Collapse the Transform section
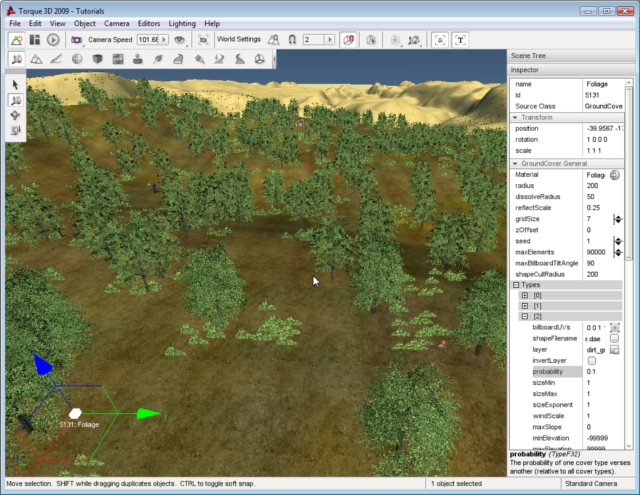This screenshot has width=640, height=495. tap(516, 117)
